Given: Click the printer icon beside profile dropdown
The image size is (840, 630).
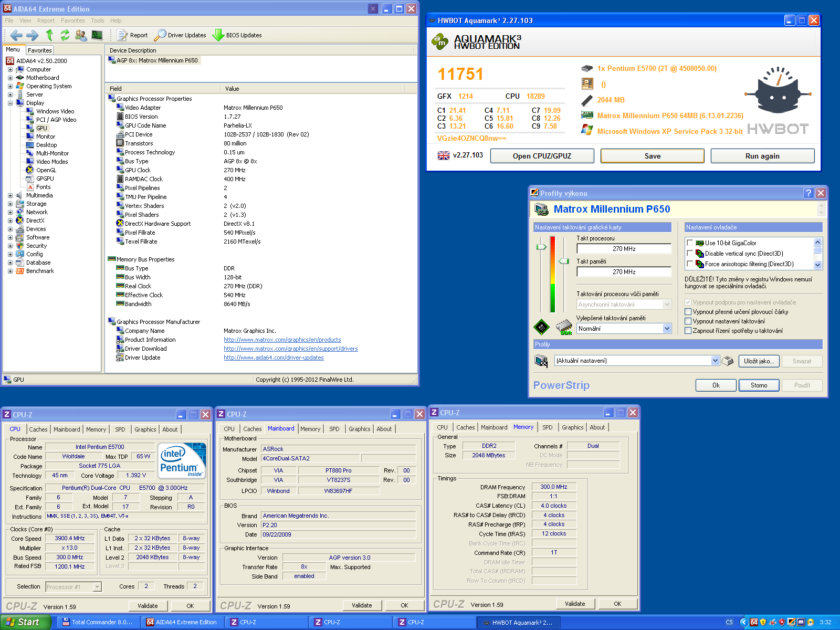Looking at the screenshot, I should click(x=728, y=361).
